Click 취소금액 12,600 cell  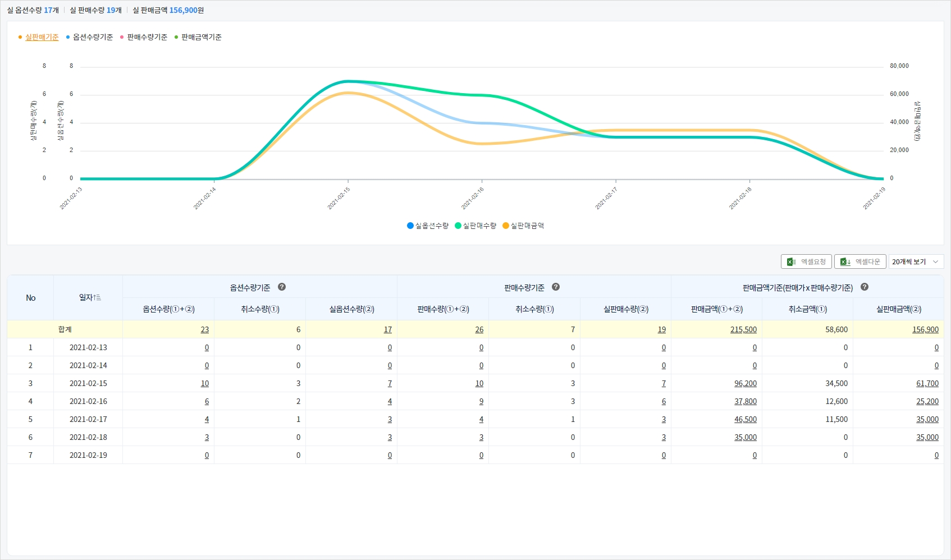(x=807, y=401)
